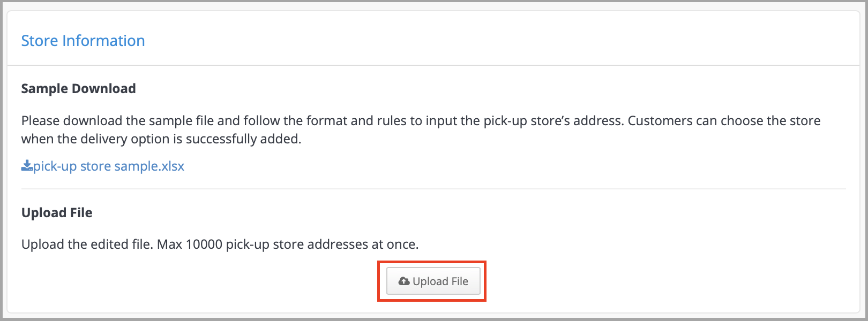This screenshot has height=321, width=868.
Task: Click the 'File' word on the upload button
Action: pyautogui.click(x=460, y=281)
